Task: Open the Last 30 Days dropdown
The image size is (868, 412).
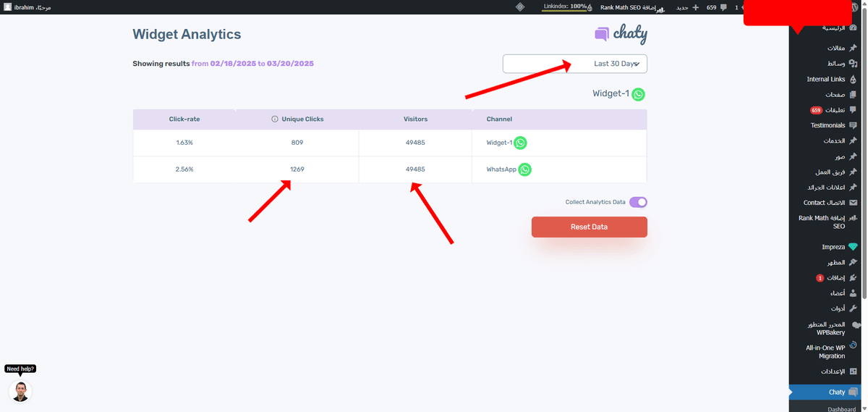Action: 575,64
